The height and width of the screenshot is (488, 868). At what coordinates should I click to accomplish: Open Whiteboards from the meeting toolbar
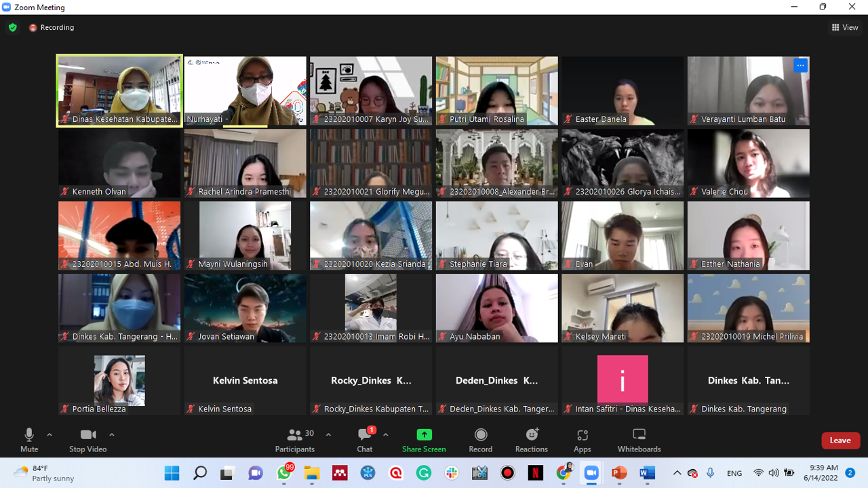tap(639, 440)
